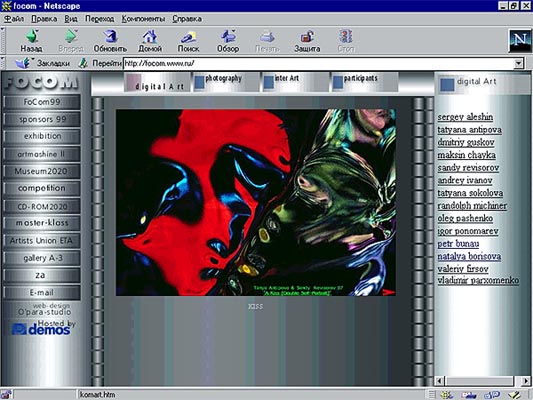Open the Navigator icon in the component bar
Screen dimensions: 533x400
447,395
